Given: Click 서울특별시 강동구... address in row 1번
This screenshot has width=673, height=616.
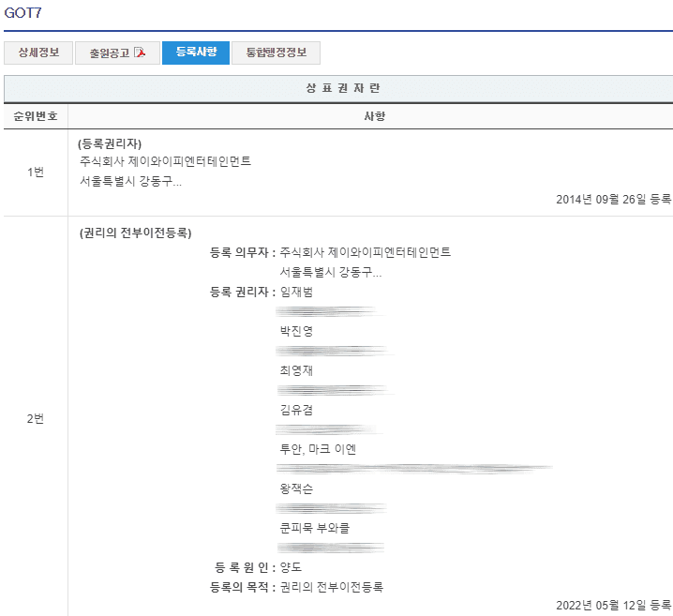Looking at the screenshot, I should [x=131, y=181].
